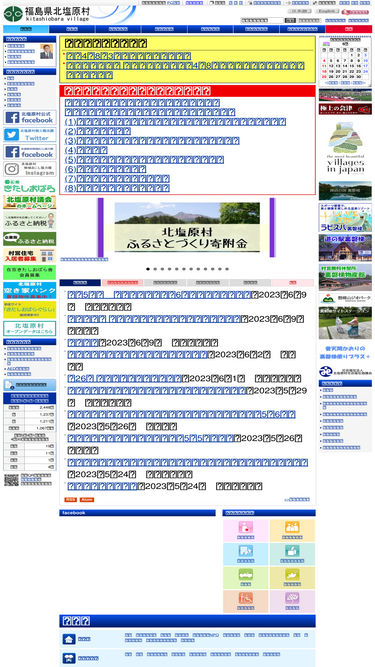Screen dimensions: 375x667
Task: Click the search button next to the search box
Action: pyautogui.click(x=290, y=20)
